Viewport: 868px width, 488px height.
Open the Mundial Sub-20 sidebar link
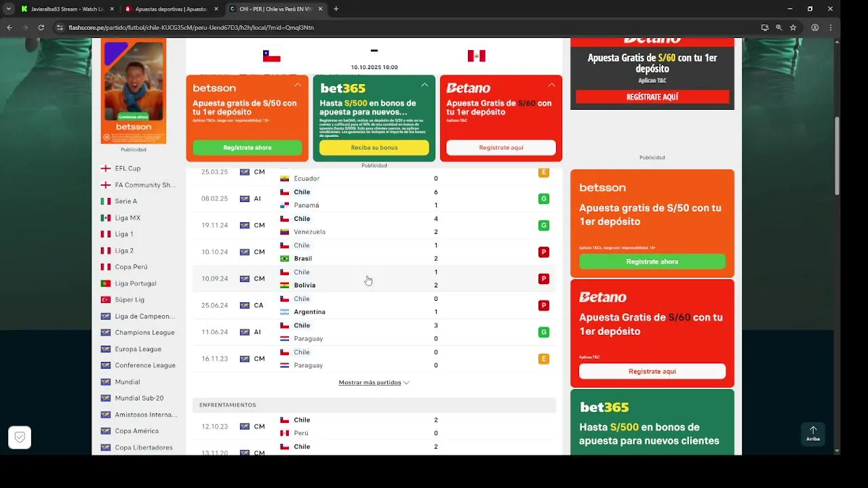pos(139,399)
